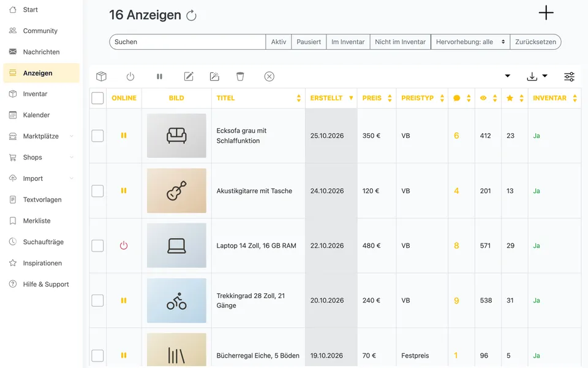Click the Nachrichten envelope icon

13,52
